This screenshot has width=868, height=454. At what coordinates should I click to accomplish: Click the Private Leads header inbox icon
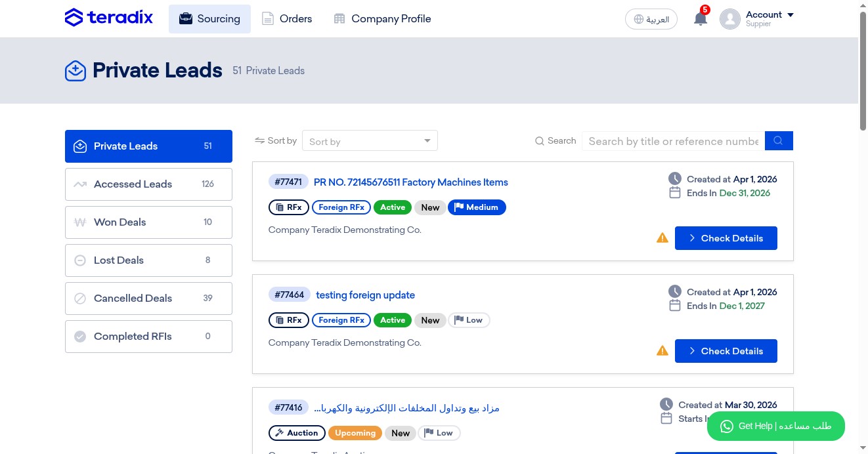pos(76,70)
